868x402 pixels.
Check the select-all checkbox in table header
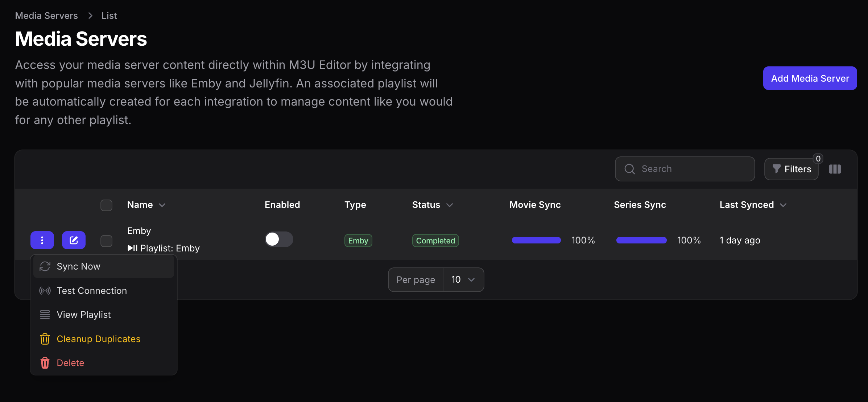point(106,205)
